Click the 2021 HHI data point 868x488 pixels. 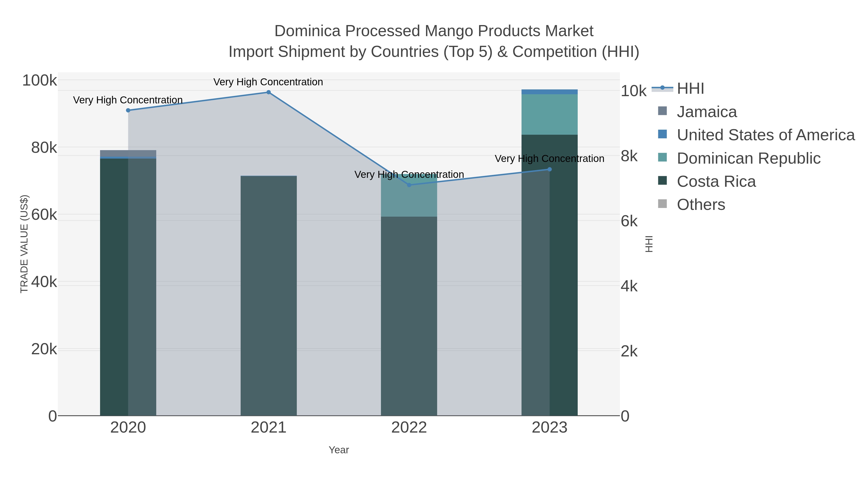pos(269,92)
